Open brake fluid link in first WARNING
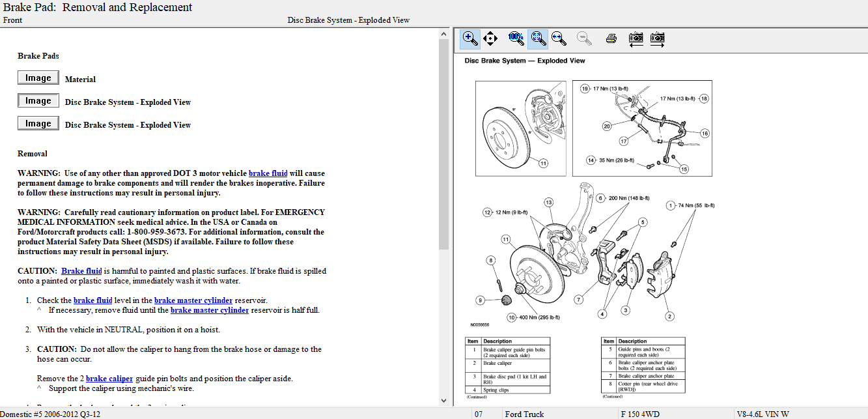Image resolution: width=868 pixels, height=419 pixels. tap(268, 173)
